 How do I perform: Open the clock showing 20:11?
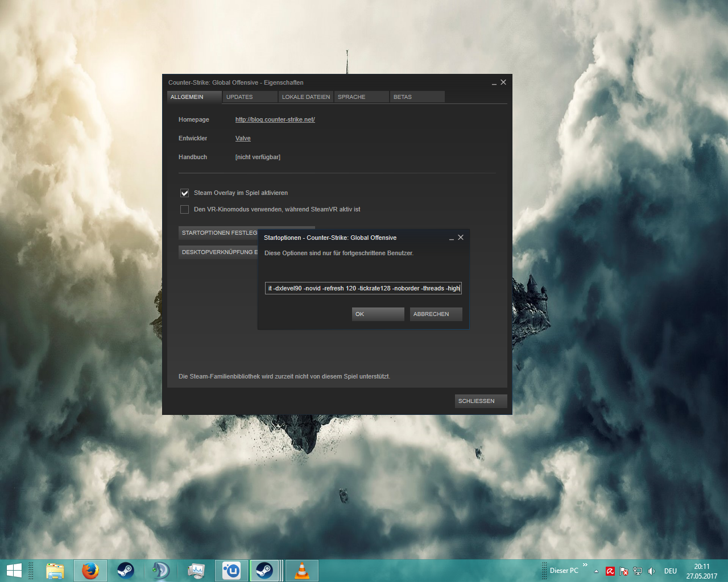pyautogui.click(x=702, y=571)
